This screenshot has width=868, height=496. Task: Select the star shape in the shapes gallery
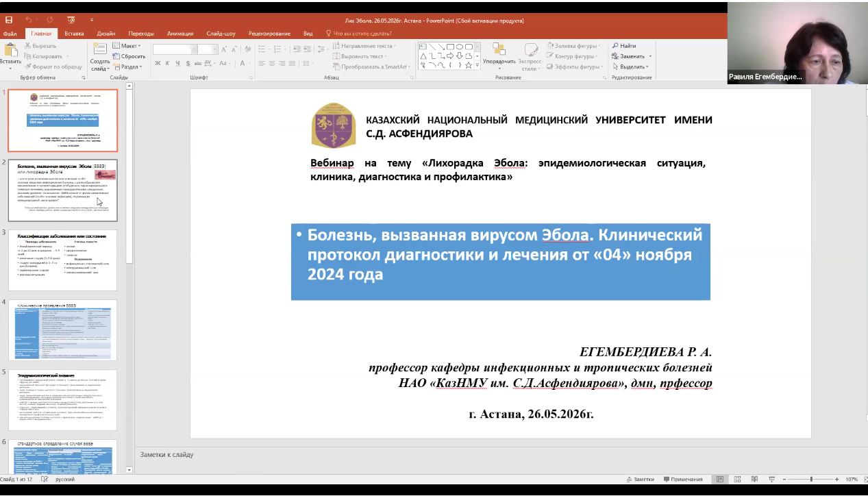[x=468, y=66]
